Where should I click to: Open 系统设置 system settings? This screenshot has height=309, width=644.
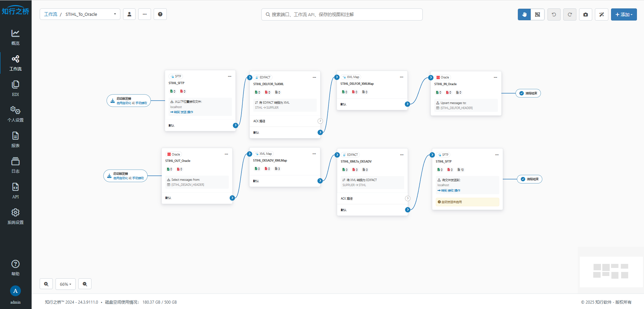(15, 217)
